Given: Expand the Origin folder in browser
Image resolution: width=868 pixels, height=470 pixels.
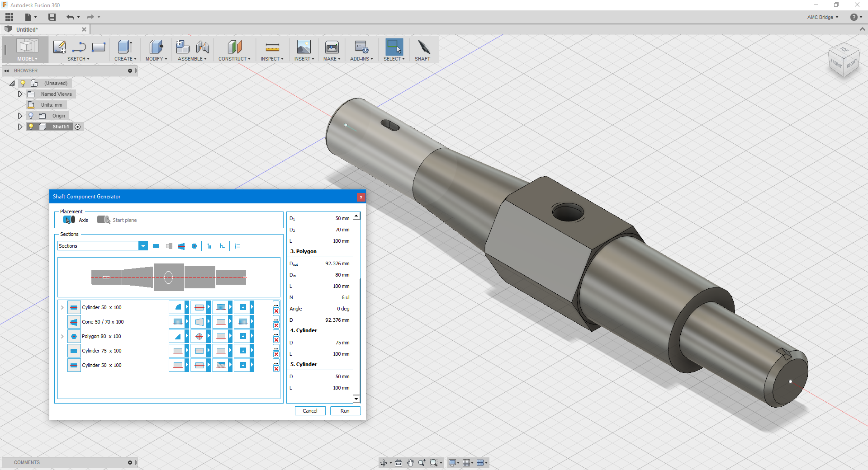Looking at the screenshot, I should (x=20, y=116).
